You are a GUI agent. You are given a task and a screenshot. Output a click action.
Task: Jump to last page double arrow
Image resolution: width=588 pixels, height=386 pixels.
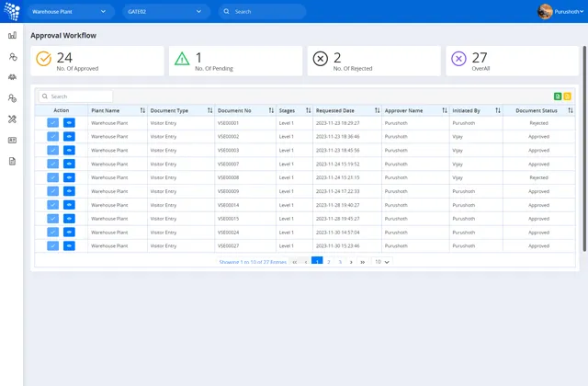point(363,262)
